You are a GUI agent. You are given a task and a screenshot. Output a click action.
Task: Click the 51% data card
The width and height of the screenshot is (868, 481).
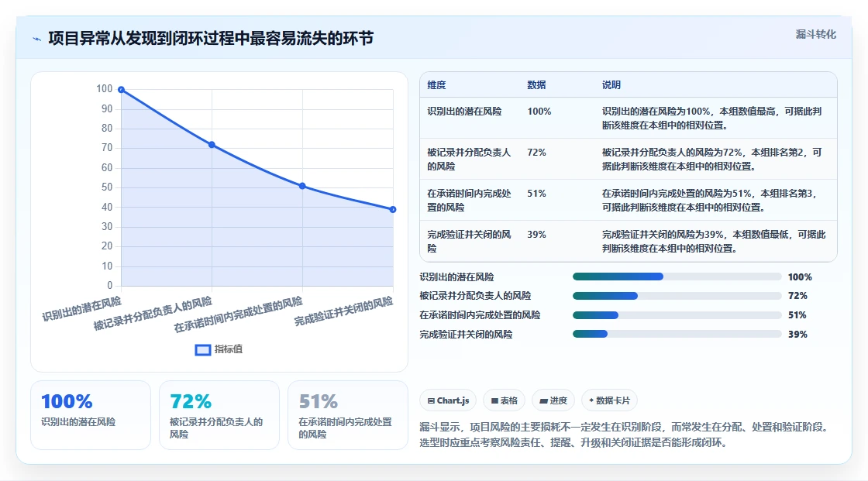tap(348, 414)
